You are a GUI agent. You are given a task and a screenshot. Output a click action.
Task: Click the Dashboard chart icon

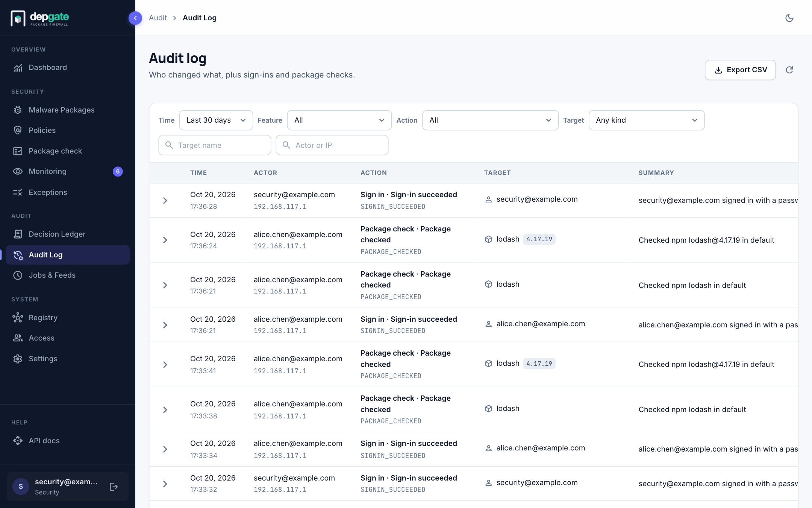tap(18, 68)
